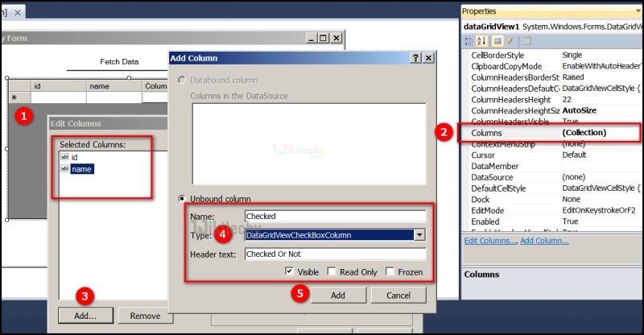Maximize the form designer window
This screenshot has height=335, width=644.
[324, 38]
